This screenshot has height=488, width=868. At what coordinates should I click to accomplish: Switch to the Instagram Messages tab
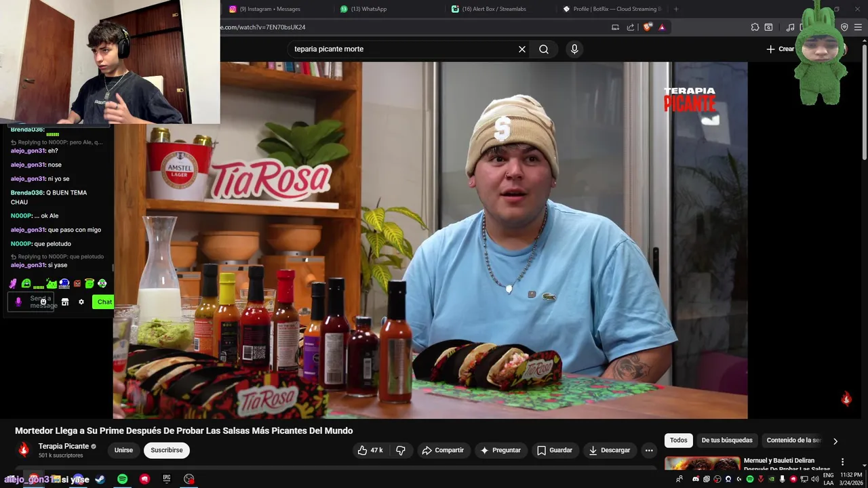[269, 9]
